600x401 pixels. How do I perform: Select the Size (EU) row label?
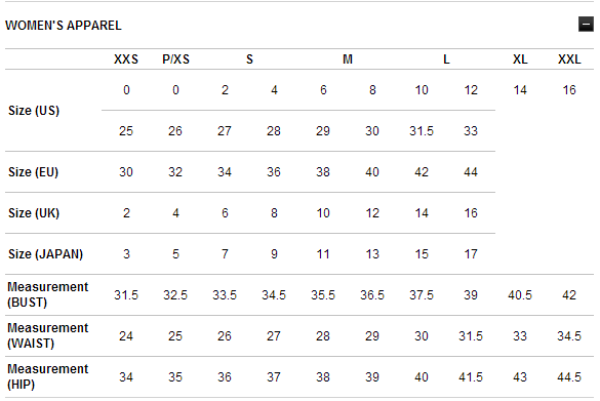[x=33, y=172]
